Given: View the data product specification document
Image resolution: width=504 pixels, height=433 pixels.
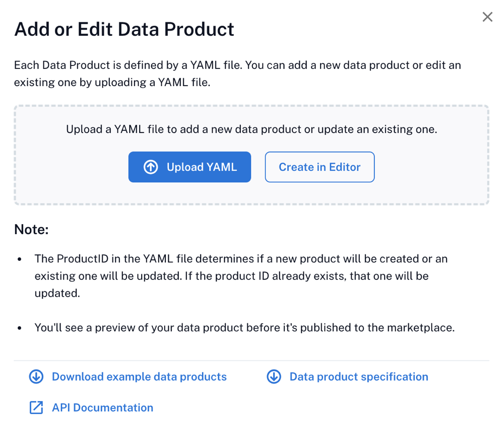Looking at the screenshot, I should coord(358,377).
